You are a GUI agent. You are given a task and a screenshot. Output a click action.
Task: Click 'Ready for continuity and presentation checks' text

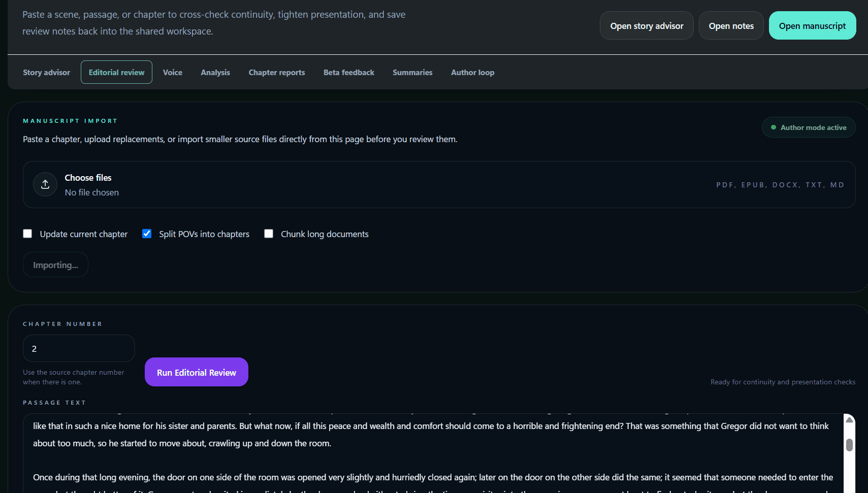tap(783, 382)
